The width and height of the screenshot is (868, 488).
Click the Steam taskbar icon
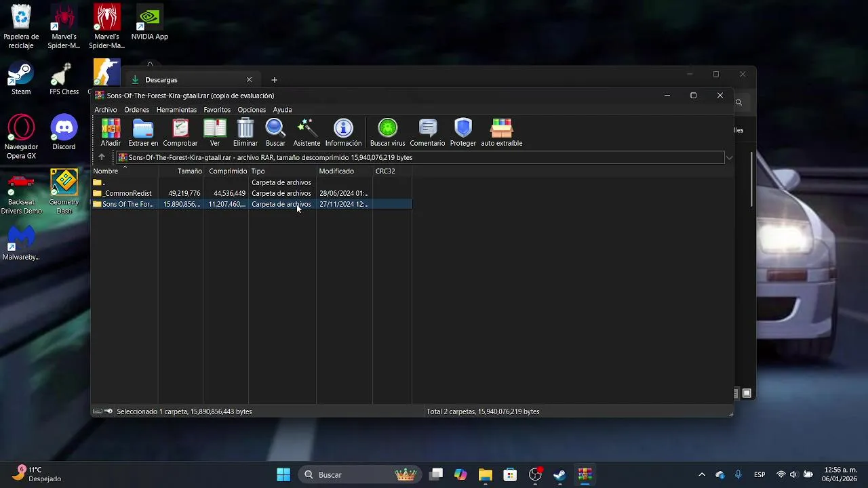tap(559, 474)
